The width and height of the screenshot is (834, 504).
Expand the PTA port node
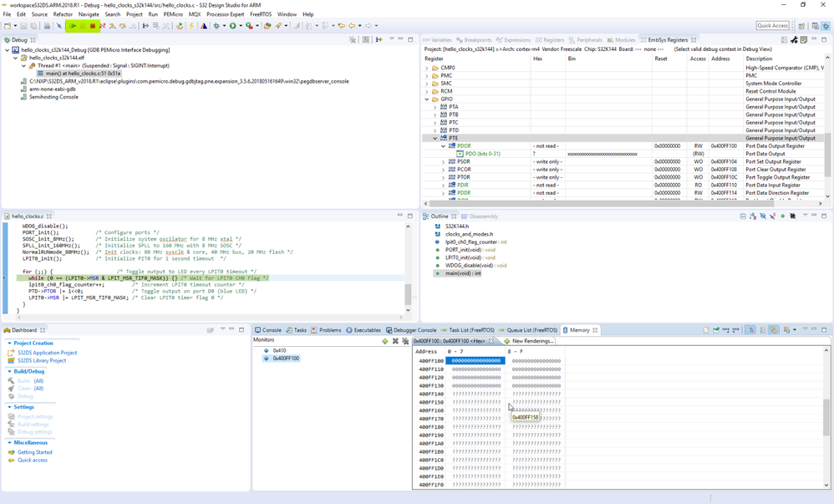[435, 107]
